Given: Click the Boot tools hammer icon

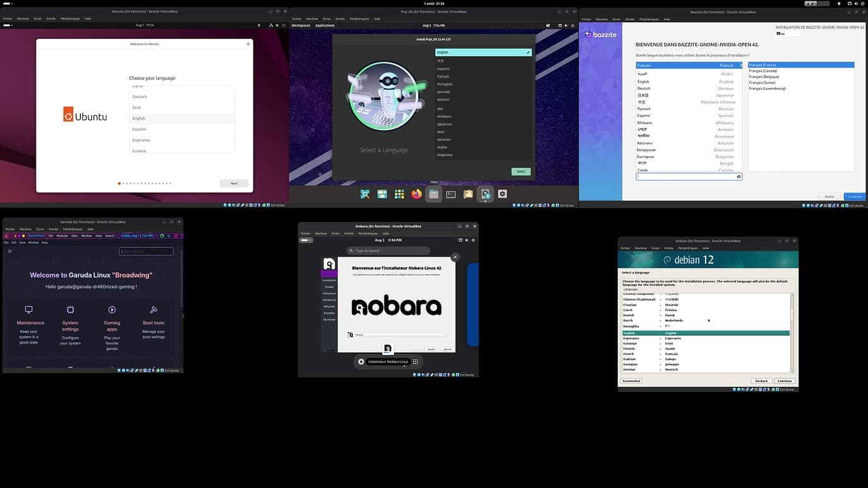Looking at the screenshot, I should (153, 309).
